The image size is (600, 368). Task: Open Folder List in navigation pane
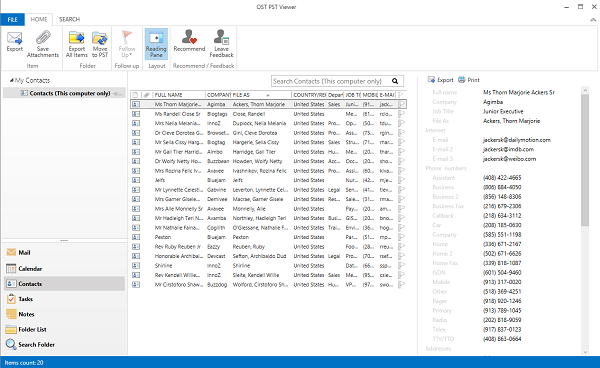pos(64,329)
